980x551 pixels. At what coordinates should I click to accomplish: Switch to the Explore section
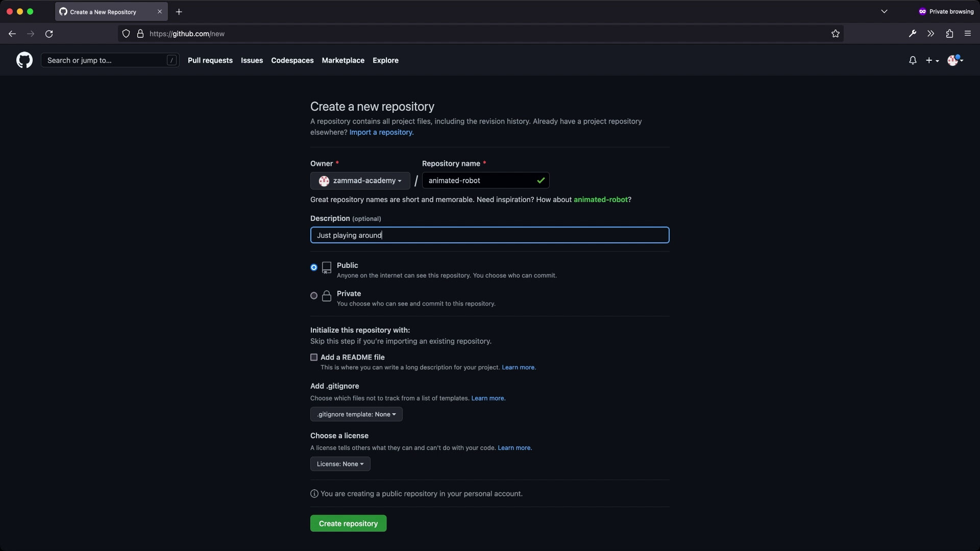pyautogui.click(x=385, y=60)
